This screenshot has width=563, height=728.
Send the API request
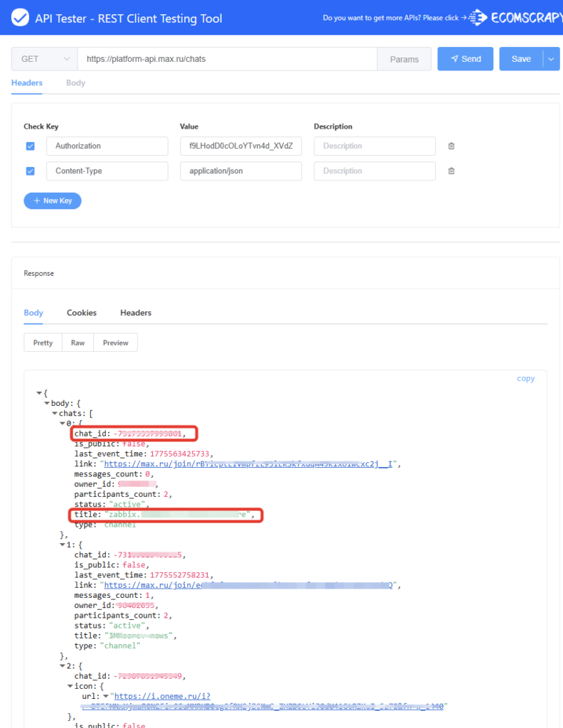point(466,59)
